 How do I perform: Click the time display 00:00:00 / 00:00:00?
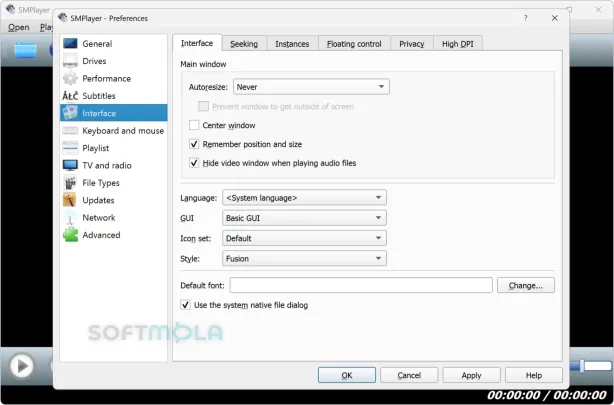tap(547, 395)
